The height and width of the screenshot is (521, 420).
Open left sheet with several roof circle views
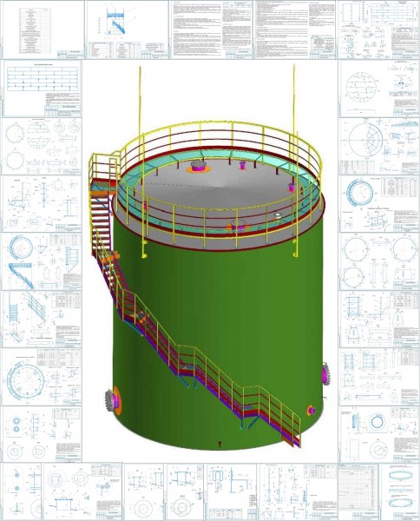click(41, 146)
